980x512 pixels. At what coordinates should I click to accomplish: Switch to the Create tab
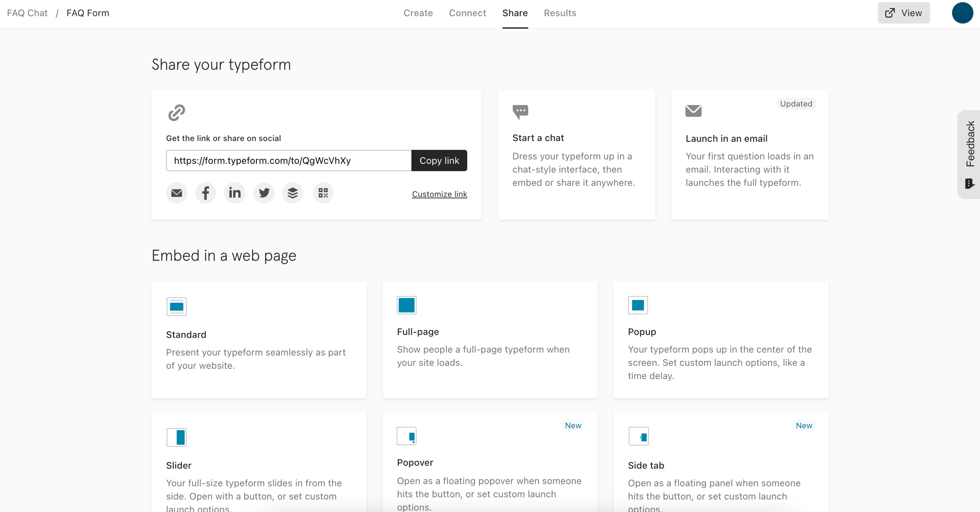418,13
